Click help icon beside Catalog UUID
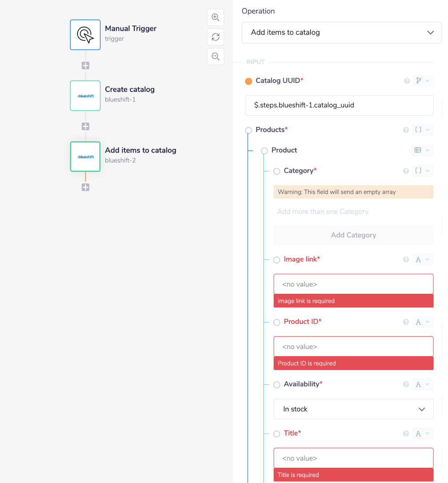This screenshot has width=448, height=483. tap(407, 81)
